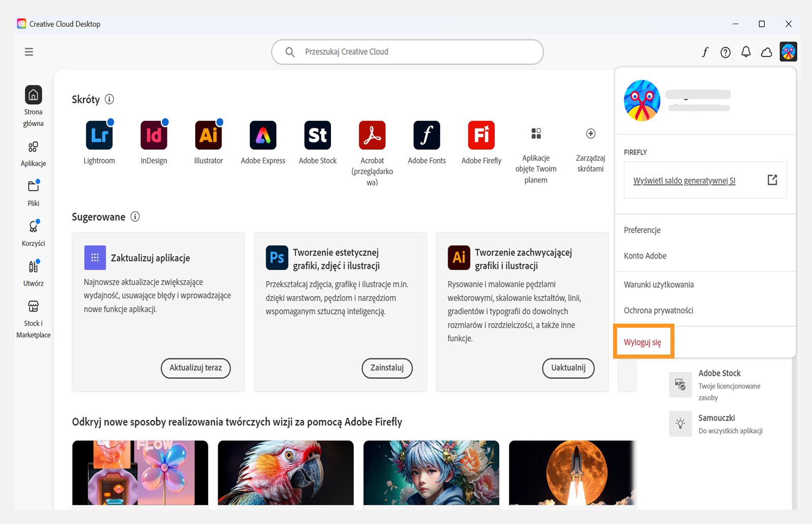Image resolution: width=812 pixels, height=524 pixels.
Task: Click Illustrator icon in Sugerowane card
Action: click(x=459, y=257)
